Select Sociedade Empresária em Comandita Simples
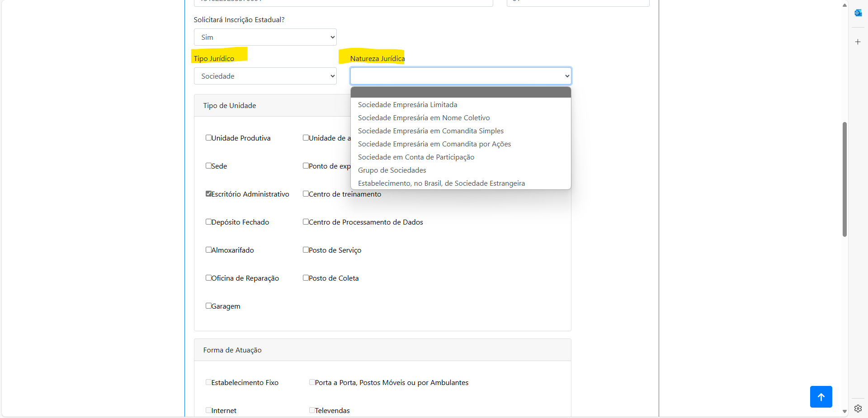This screenshot has height=418, width=868. [461, 131]
